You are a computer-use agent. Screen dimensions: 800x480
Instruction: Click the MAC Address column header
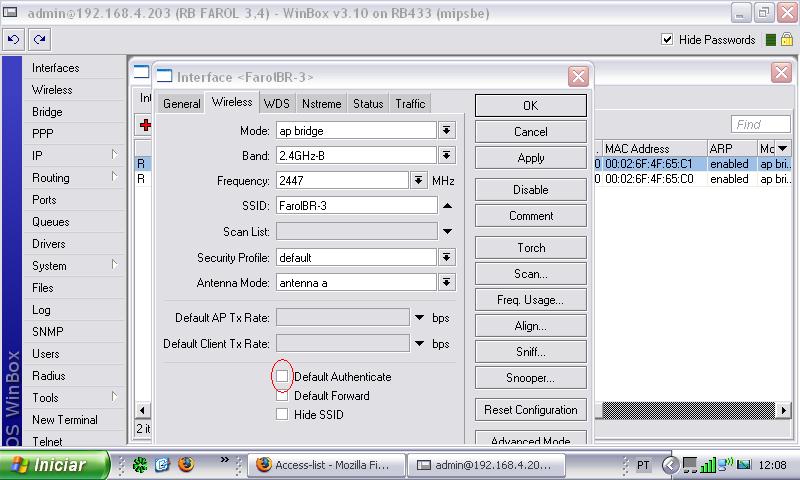655,148
